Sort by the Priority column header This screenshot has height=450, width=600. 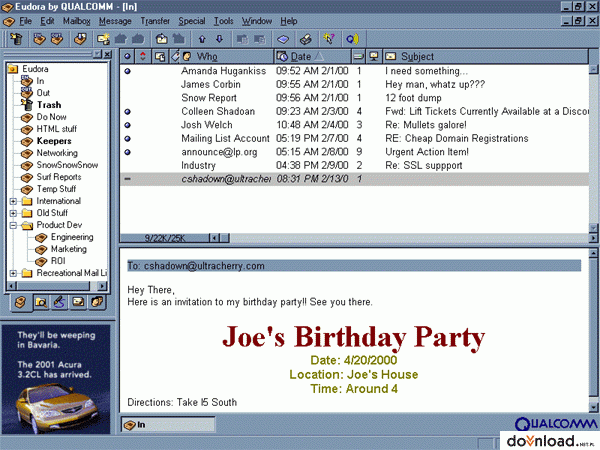143,57
